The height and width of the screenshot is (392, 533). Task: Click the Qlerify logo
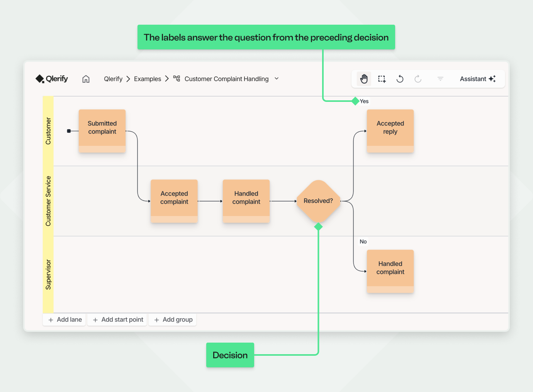coord(52,79)
